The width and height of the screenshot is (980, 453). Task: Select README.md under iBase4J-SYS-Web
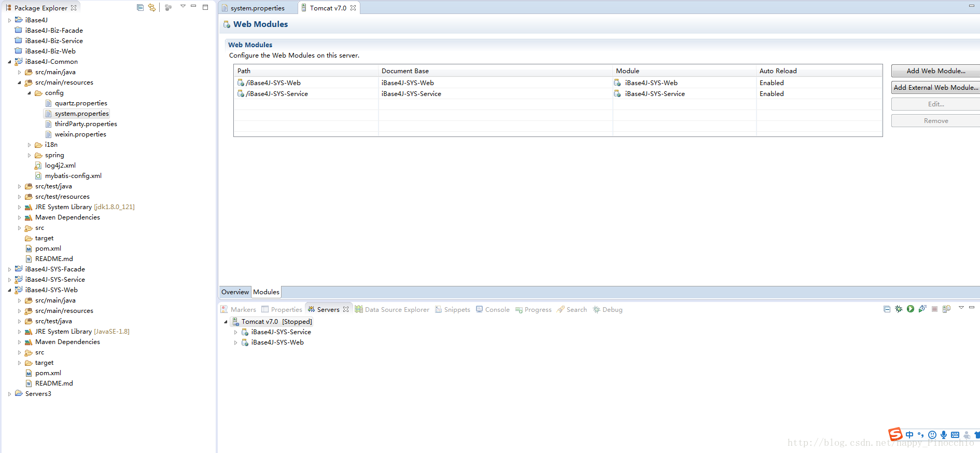click(54, 383)
